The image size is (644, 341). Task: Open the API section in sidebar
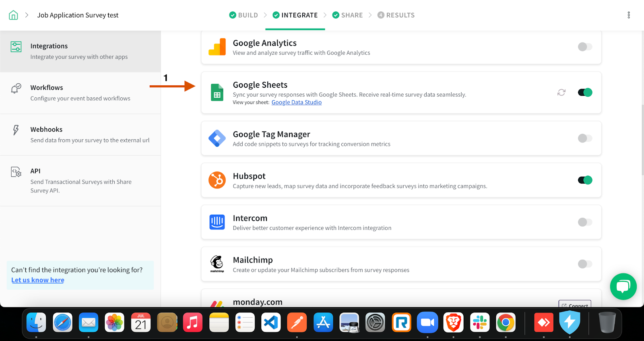(80, 181)
